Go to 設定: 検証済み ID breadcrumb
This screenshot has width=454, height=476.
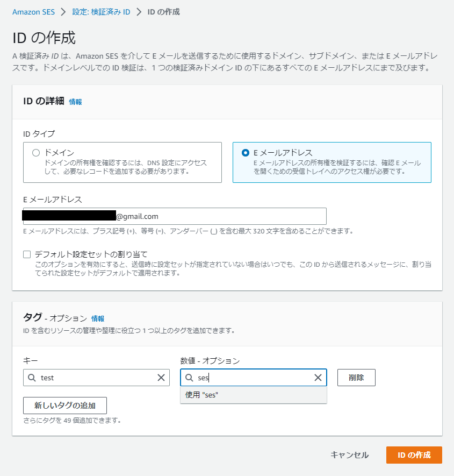[x=101, y=12]
